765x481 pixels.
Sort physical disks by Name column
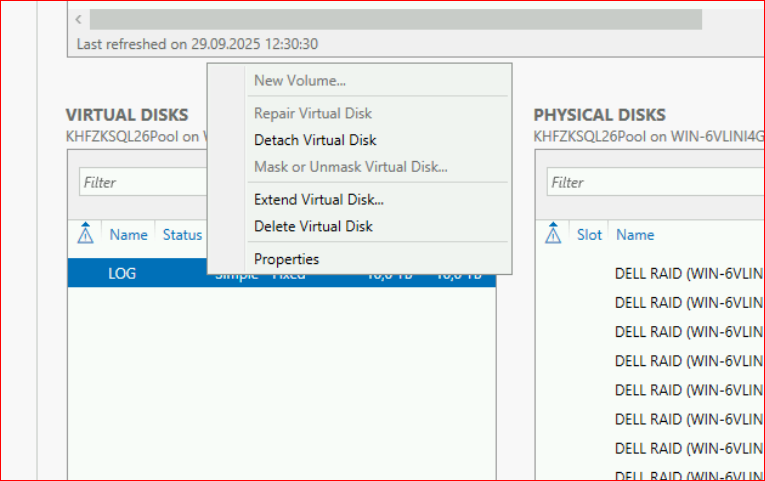[x=635, y=235]
